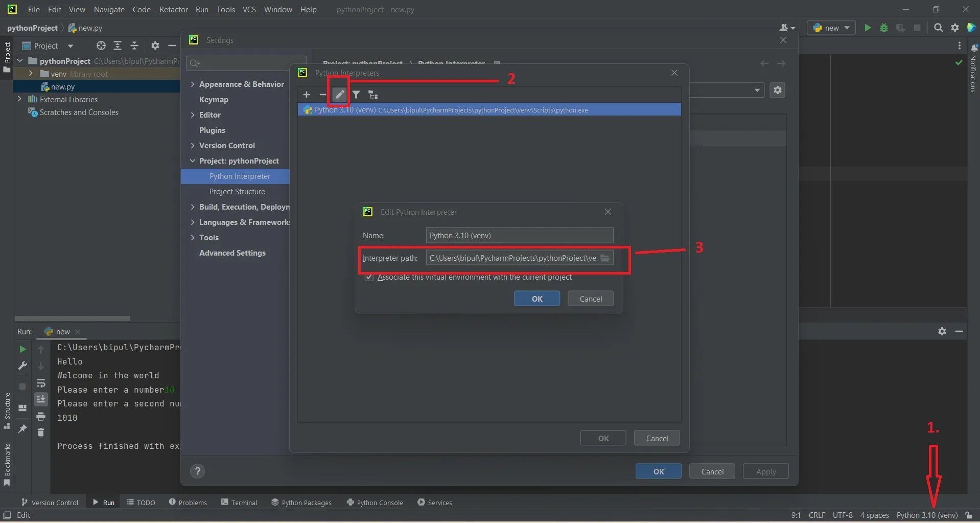Expand Appearance & Behavior settings section
Viewport: 980px width, 523px height.
[193, 84]
